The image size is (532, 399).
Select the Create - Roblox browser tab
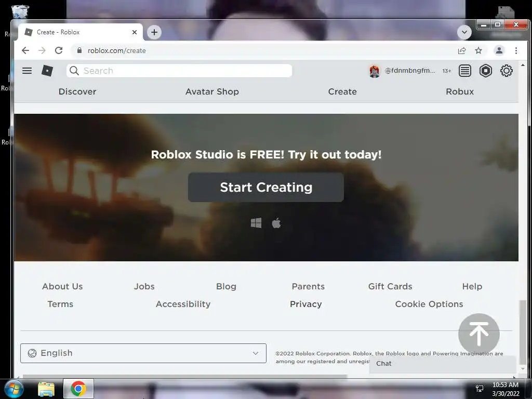click(80, 32)
